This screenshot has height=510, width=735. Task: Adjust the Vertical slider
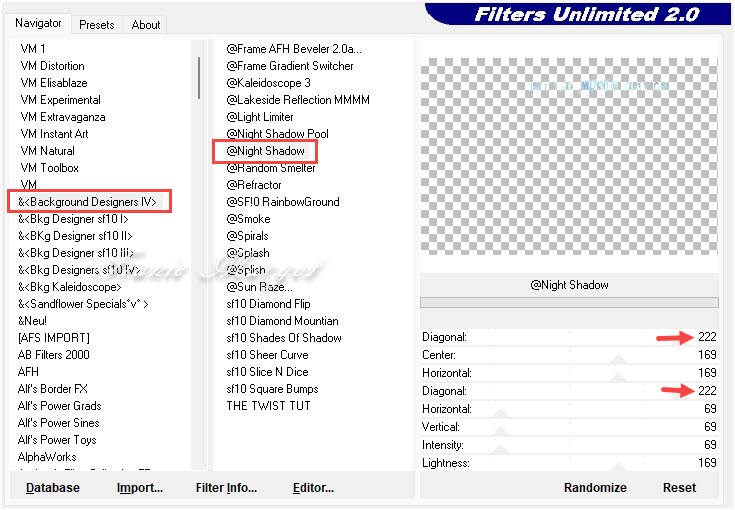[x=569, y=427]
